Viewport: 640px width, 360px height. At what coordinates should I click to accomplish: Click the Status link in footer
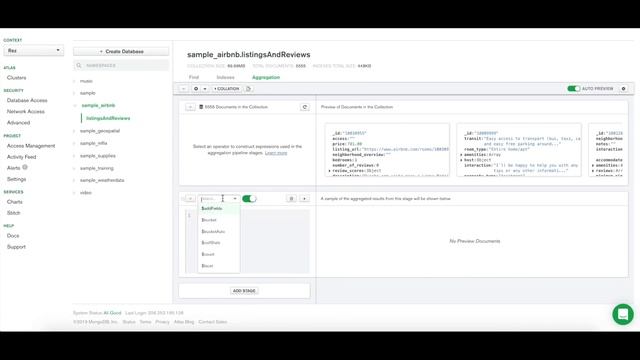(x=129, y=322)
